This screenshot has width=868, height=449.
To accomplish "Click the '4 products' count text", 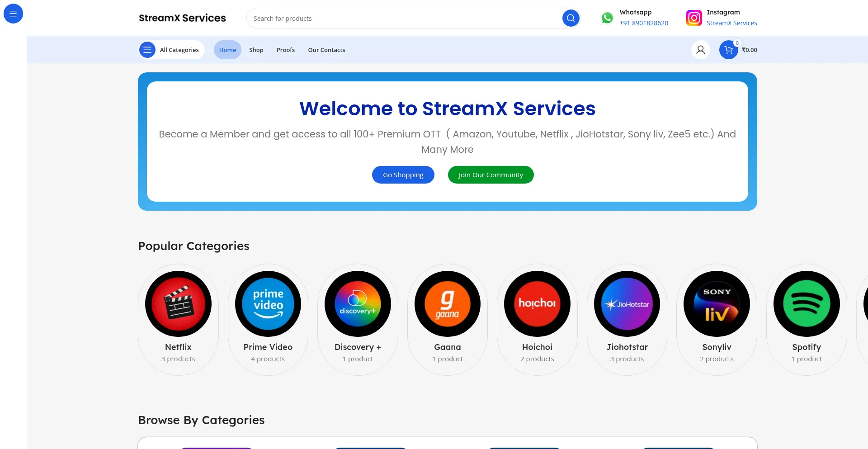I will point(268,359).
